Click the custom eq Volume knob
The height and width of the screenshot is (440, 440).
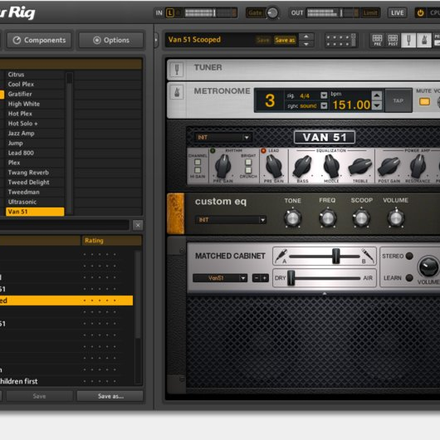[x=396, y=218]
